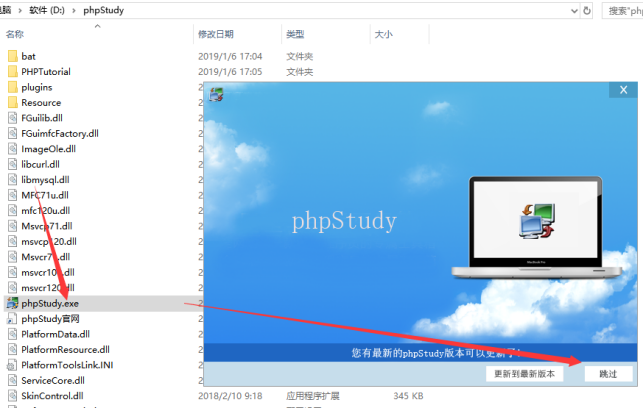
Task: Select the libmysql.dll file icon
Action: [x=12, y=180]
